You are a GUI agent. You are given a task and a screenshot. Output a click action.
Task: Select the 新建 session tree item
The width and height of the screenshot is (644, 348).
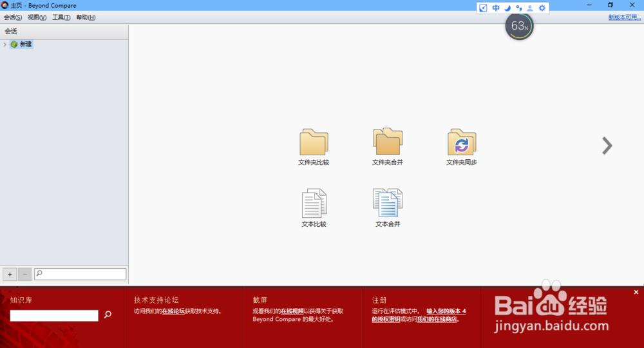pyautogui.click(x=22, y=44)
